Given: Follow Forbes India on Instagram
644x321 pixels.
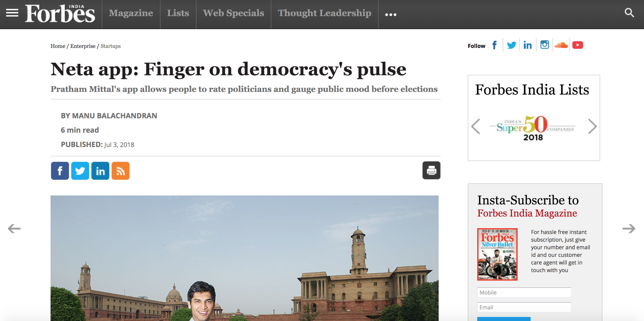Looking at the screenshot, I should point(544,45).
